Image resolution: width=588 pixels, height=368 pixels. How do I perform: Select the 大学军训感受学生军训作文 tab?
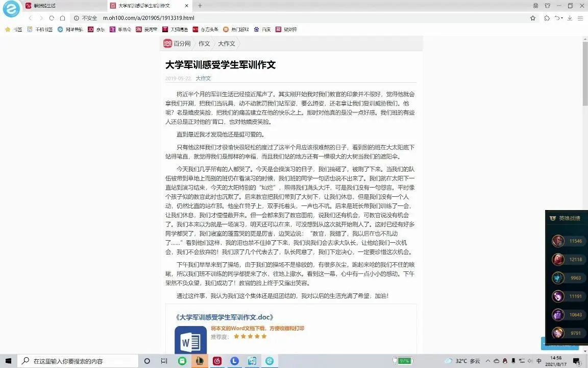pos(150,6)
